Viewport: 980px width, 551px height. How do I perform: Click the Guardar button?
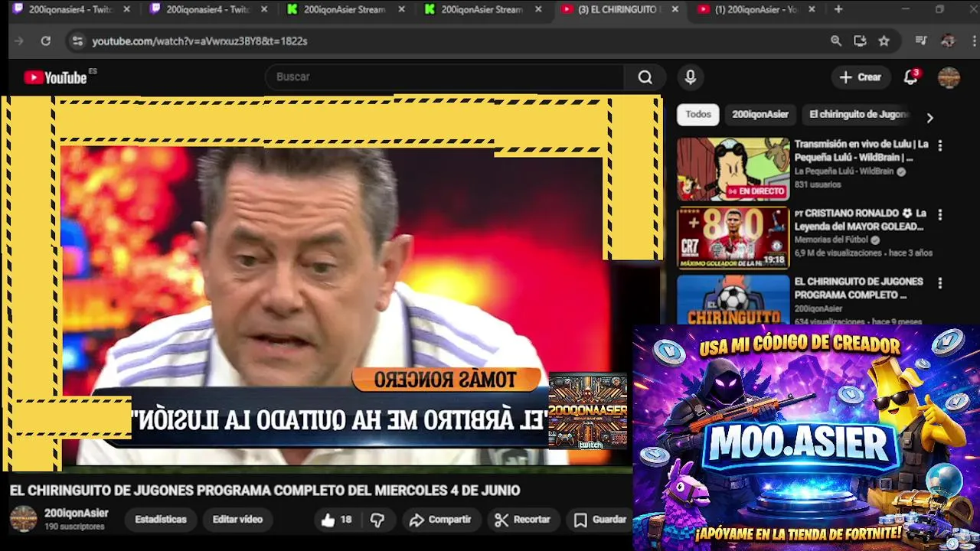tap(600, 520)
